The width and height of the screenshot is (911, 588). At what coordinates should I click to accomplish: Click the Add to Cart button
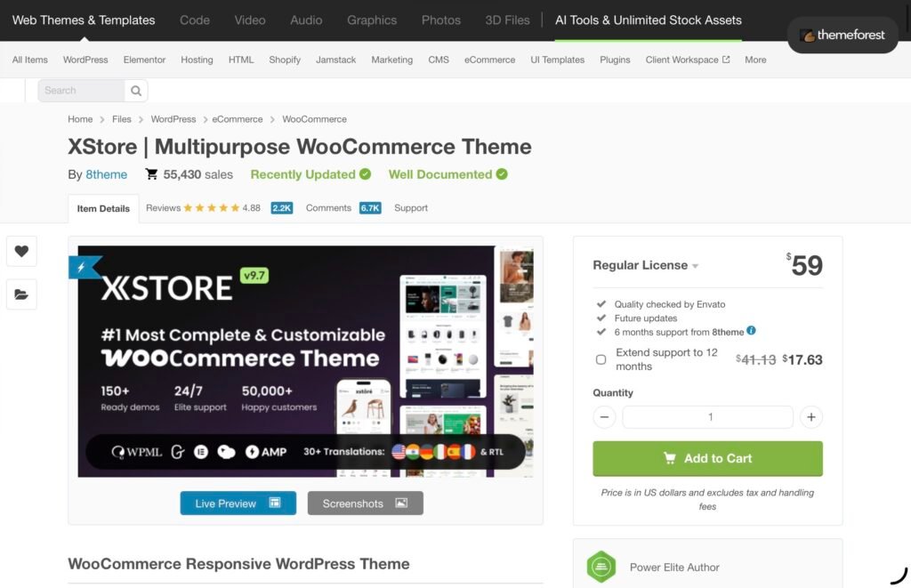coord(707,458)
